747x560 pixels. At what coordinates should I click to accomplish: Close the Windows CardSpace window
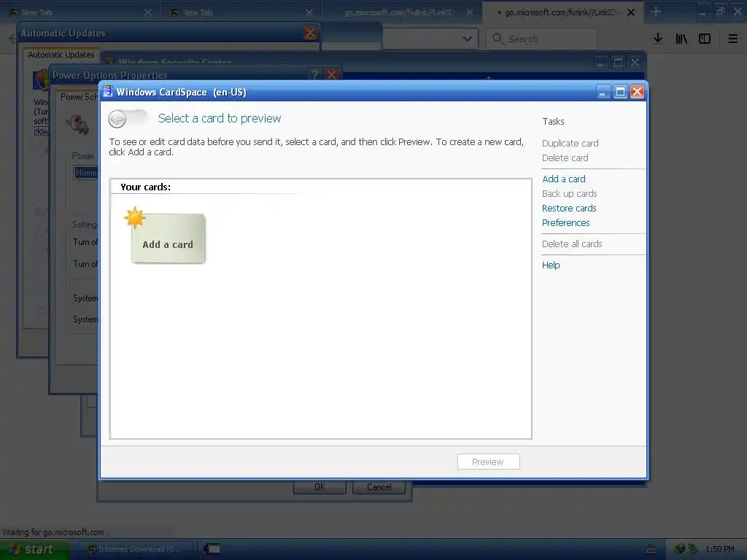tap(637, 92)
